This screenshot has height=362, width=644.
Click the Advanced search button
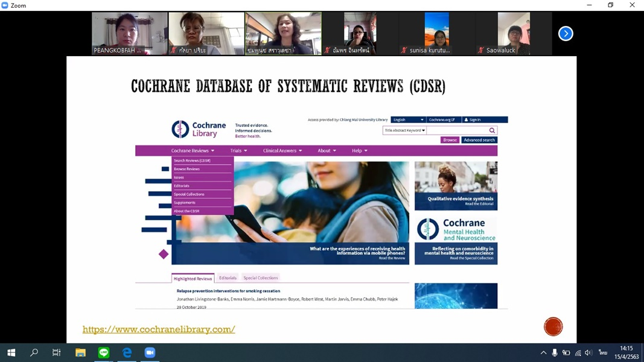[479, 139]
